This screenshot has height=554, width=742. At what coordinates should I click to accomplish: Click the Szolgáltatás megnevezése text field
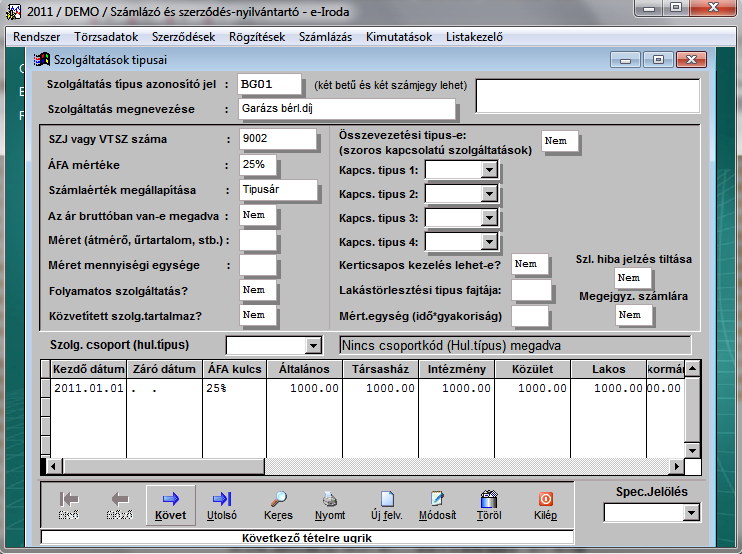[347, 109]
